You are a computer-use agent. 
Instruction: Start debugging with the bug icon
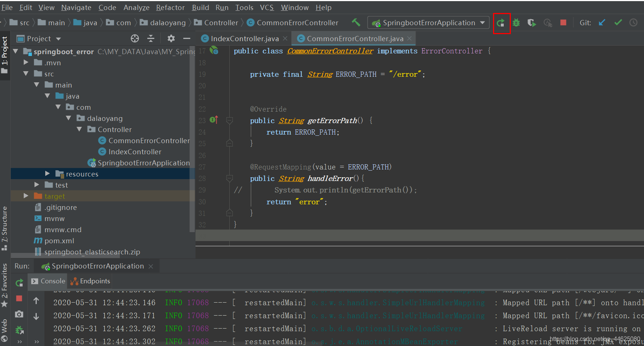[x=516, y=23]
